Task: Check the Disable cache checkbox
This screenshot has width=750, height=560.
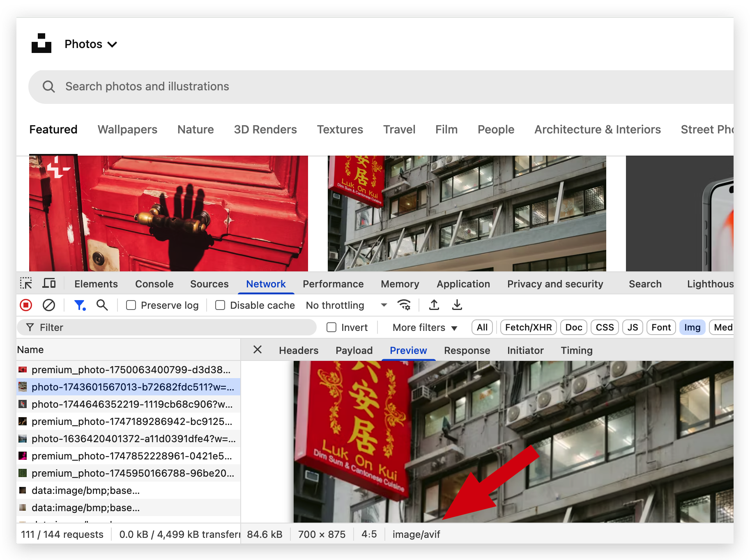Action: pyautogui.click(x=220, y=305)
